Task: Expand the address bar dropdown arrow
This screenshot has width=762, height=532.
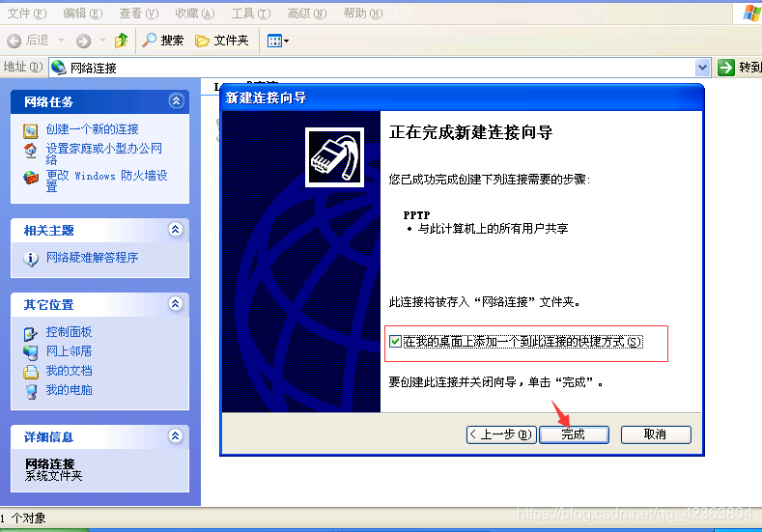Action: [x=702, y=68]
